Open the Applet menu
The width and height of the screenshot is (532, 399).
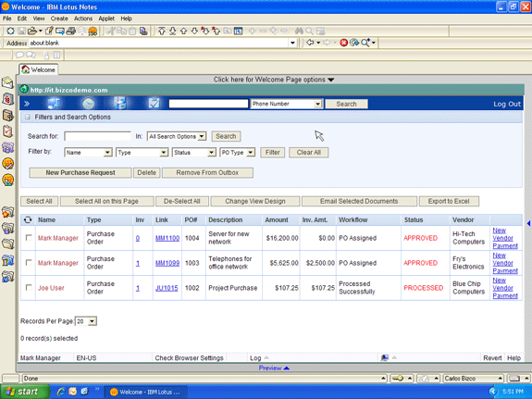(x=106, y=19)
